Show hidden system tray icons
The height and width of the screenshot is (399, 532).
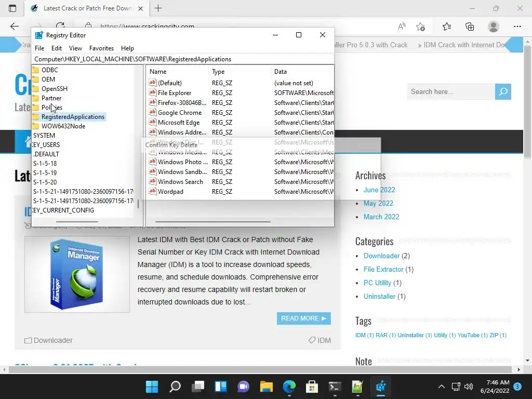pyautogui.click(x=442, y=387)
